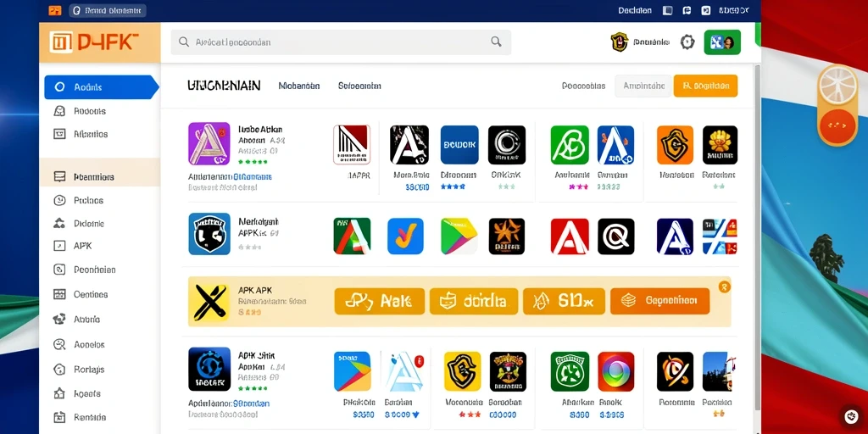This screenshot has width=868, height=434.
Task: Open the orange shield G app icon
Action: (675, 144)
